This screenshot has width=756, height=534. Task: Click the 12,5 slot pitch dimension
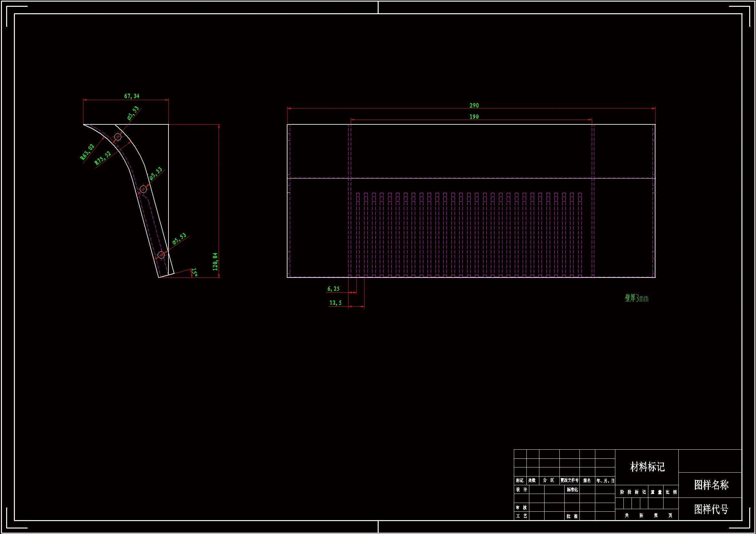click(x=336, y=303)
